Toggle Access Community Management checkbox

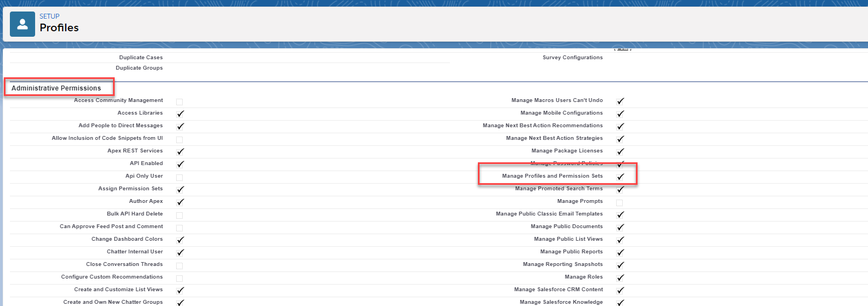tap(179, 101)
